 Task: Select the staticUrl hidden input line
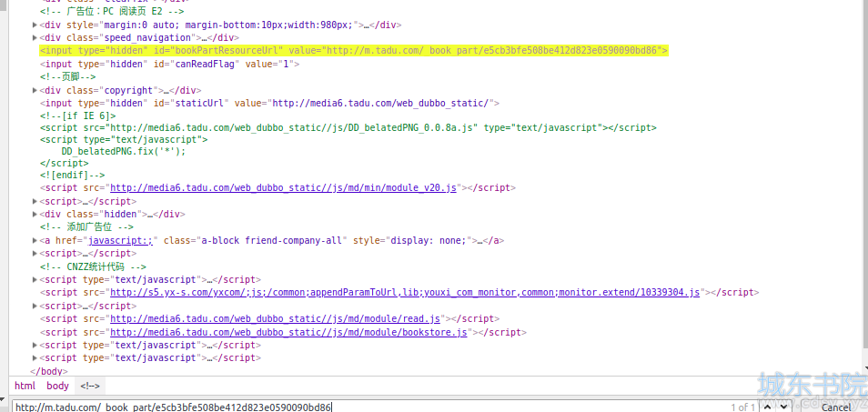pyautogui.click(x=269, y=104)
